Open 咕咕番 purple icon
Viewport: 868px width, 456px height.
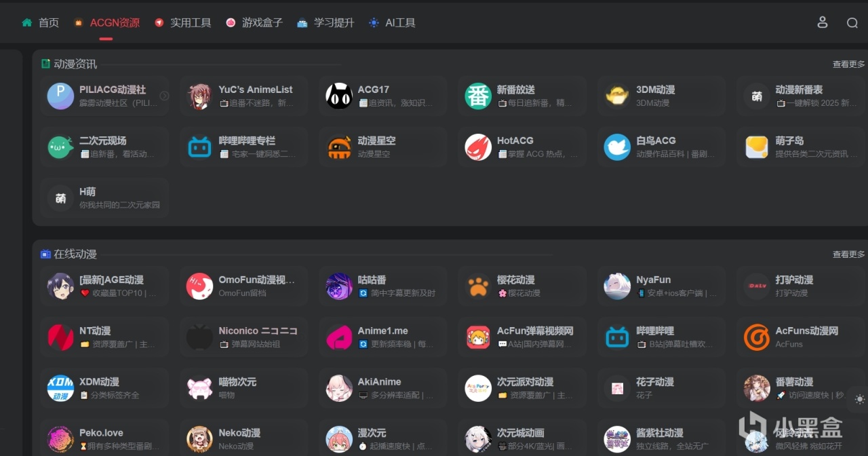pos(339,286)
